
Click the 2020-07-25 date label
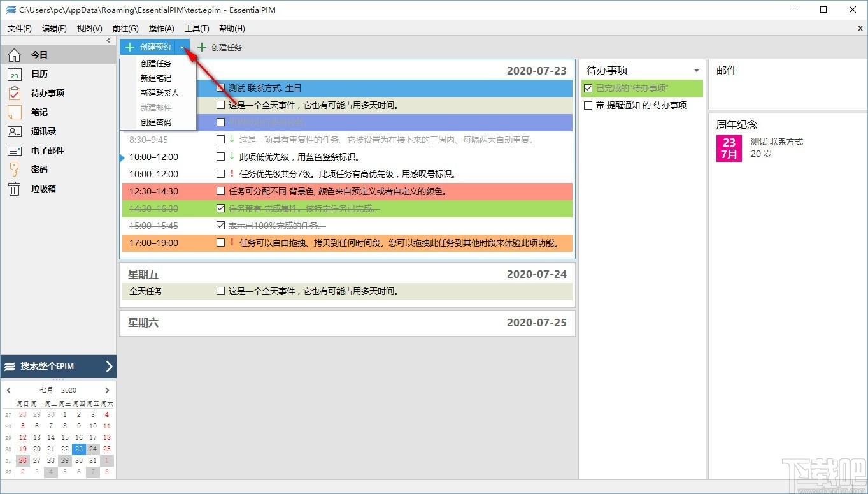tap(536, 323)
